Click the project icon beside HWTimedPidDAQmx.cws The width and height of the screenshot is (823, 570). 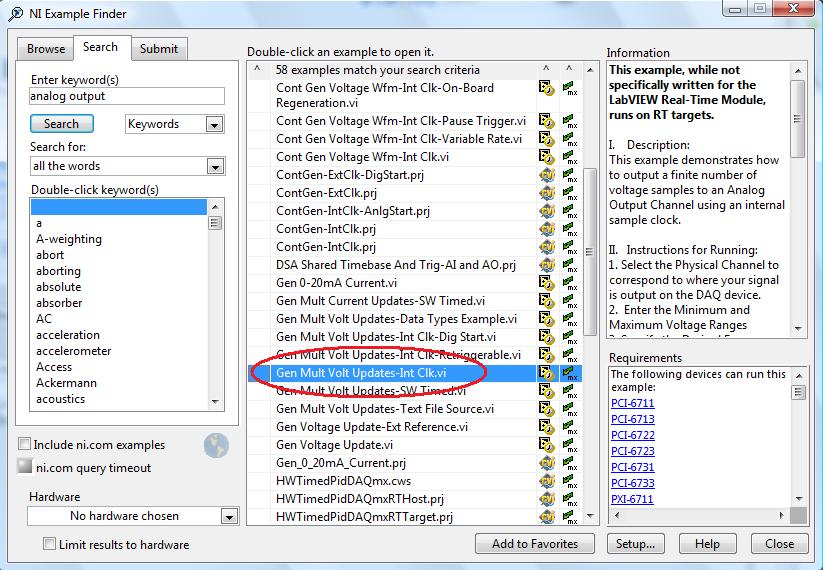(546, 481)
